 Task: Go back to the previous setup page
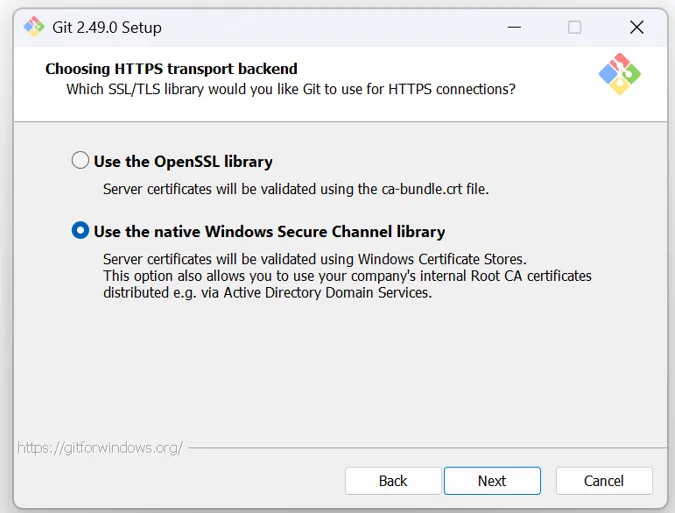[x=393, y=481]
